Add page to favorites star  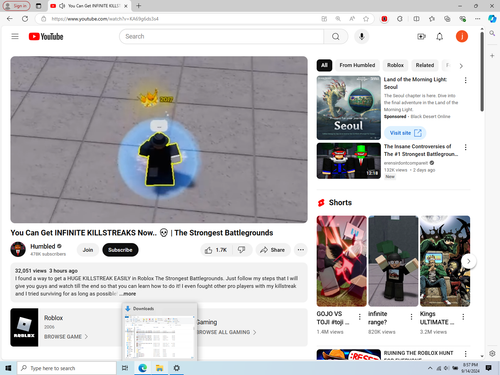coord(366,19)
